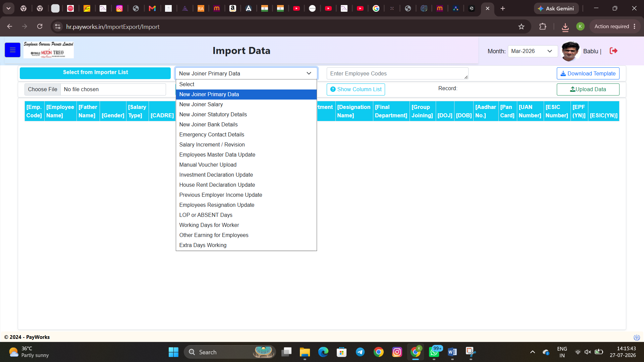Show hidden system tray icons

(532, 352)
